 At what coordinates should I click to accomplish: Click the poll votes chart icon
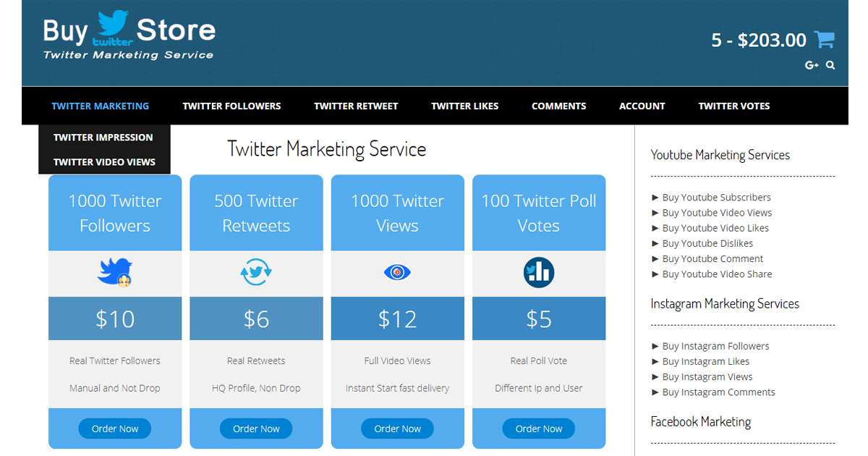[x=539, y=272]
